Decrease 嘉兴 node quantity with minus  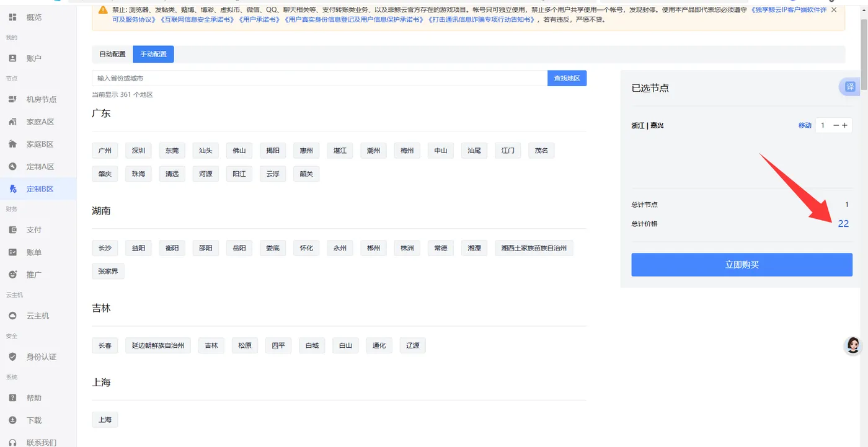coord(836,125)
